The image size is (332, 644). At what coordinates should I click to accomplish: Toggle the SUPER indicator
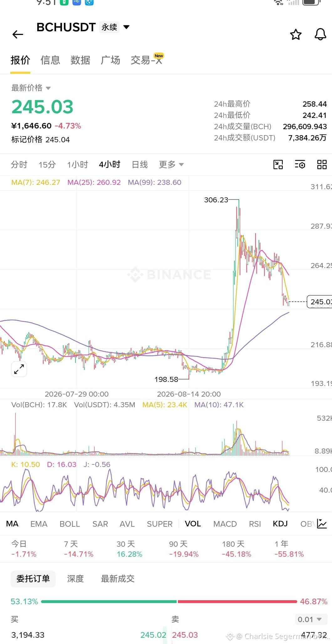(x=160, y=524)
